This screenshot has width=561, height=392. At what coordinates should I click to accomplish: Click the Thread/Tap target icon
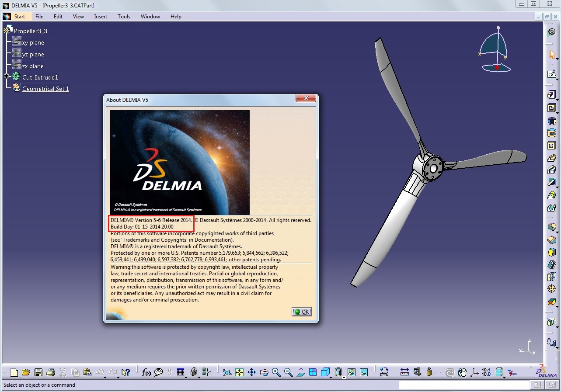pyautogui.click(x=551, y=289)
